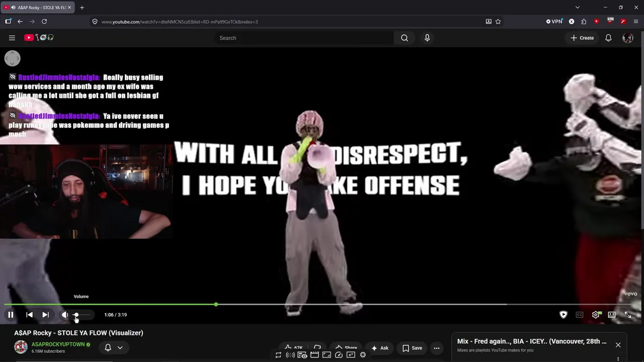Toggle the loop video icon
The width and height of the screenshot is (644, 362).
tap(278, 355)
